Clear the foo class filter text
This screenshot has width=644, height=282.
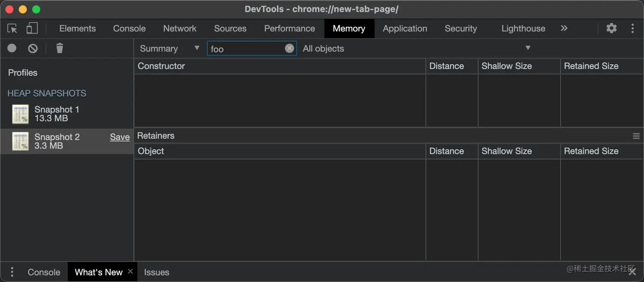[x=289, y=49]
